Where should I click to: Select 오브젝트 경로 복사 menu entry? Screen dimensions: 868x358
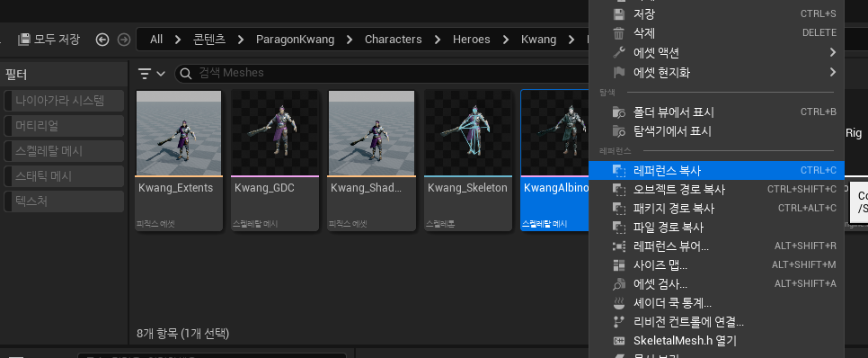[x=716, y=190]
